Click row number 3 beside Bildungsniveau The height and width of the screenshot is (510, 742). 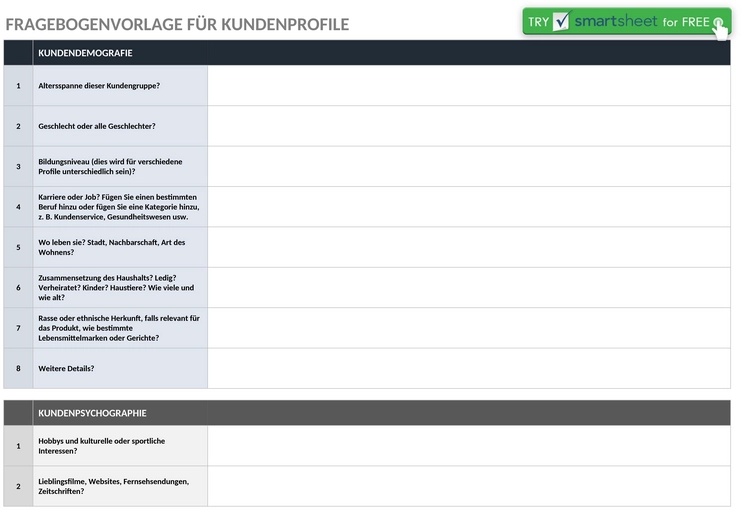(x=18, y=167)
